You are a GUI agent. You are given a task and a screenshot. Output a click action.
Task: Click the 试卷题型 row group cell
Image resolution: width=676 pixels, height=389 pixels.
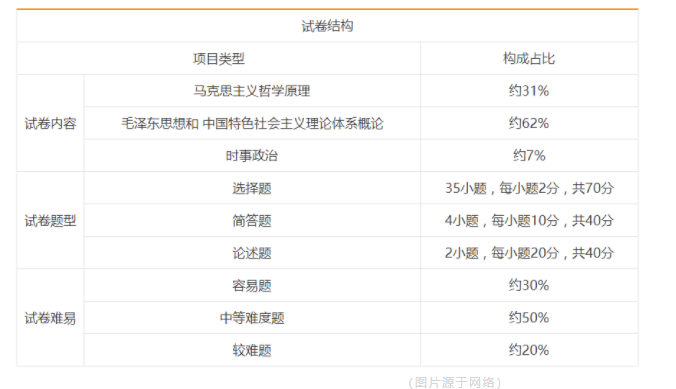50,221
